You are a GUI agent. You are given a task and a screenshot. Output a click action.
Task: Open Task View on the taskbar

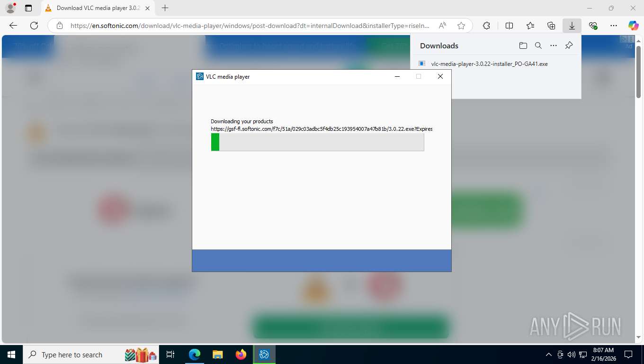click(x=170, y=355)
